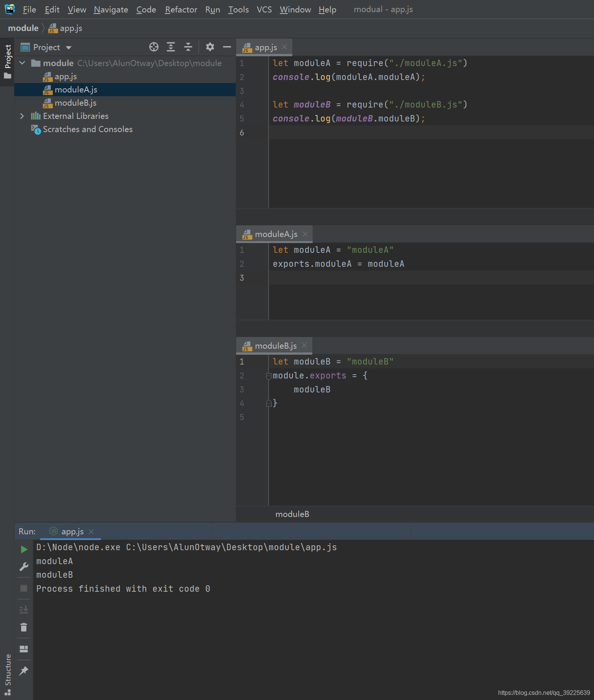This screenshot has height=700, width=594.
Task: Clear the console output with trash icon
Action: tap(24, 628)
